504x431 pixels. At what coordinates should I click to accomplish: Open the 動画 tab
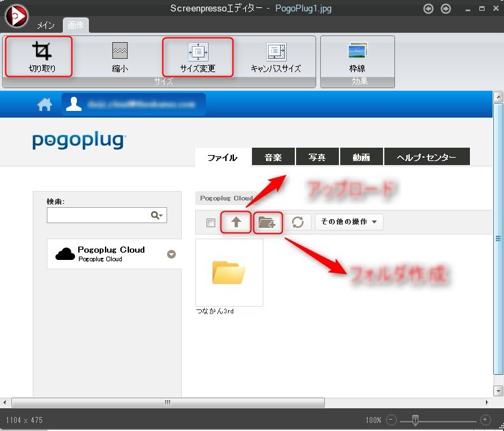[361, 157]
